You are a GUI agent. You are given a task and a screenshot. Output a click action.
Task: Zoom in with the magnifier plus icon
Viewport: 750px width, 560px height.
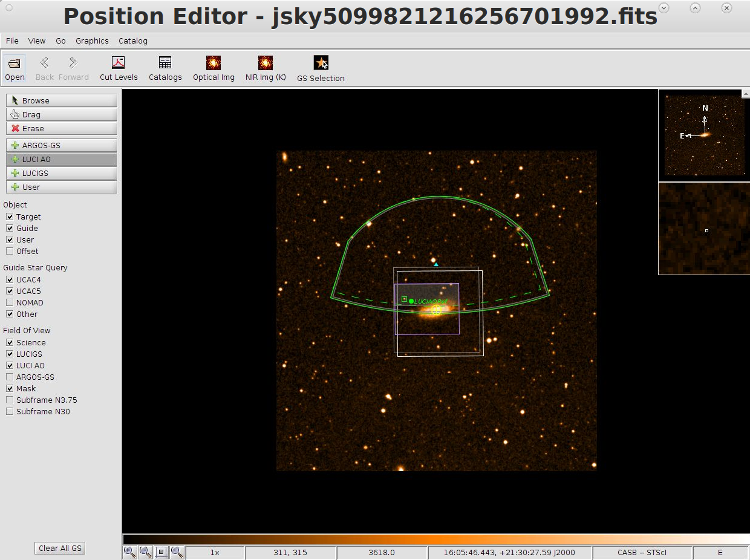[129, 552]
